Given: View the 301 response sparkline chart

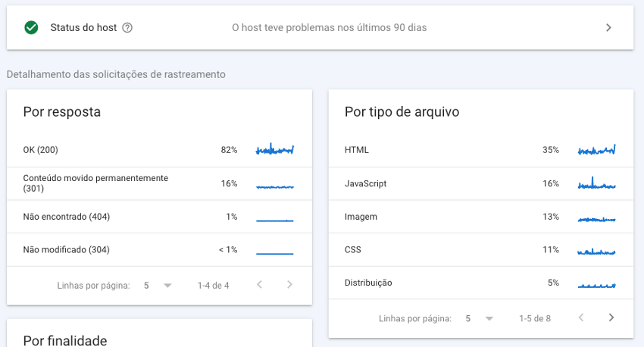Looking at the screenshot, I should [275, 187].
